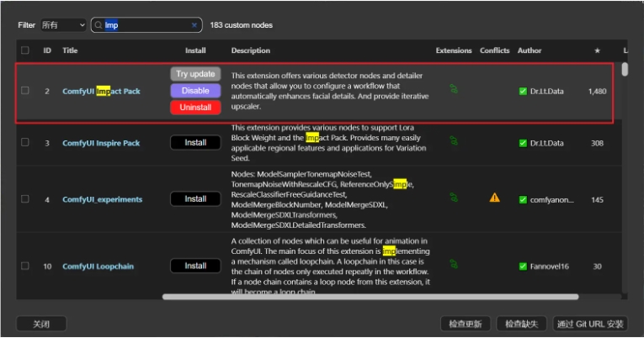The height and width of the screenshot is (338, 644).
Task: Click the Loopchain extensions icon
Action: pos(454,264)
